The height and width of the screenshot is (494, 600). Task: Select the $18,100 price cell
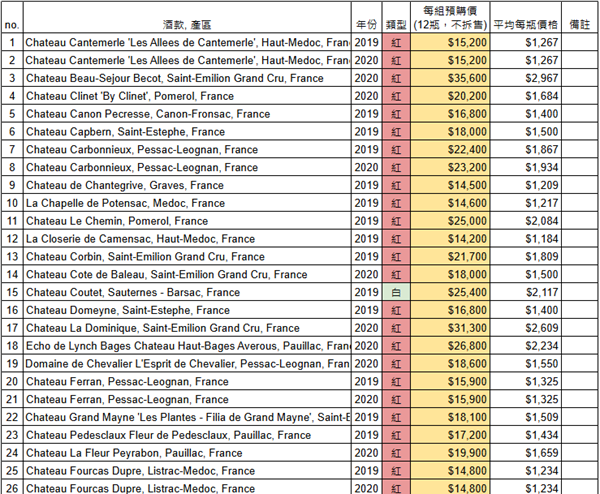(x=450, y=417)
